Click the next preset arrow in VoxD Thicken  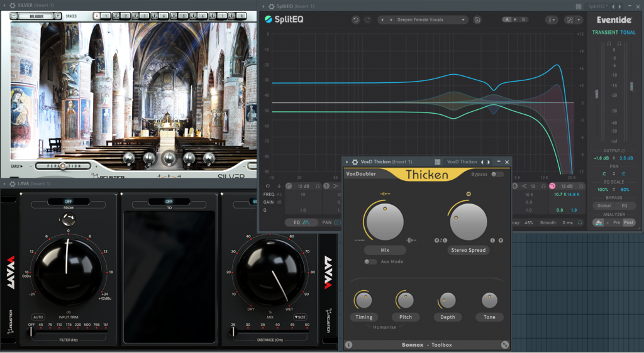[x=489, y=162]
